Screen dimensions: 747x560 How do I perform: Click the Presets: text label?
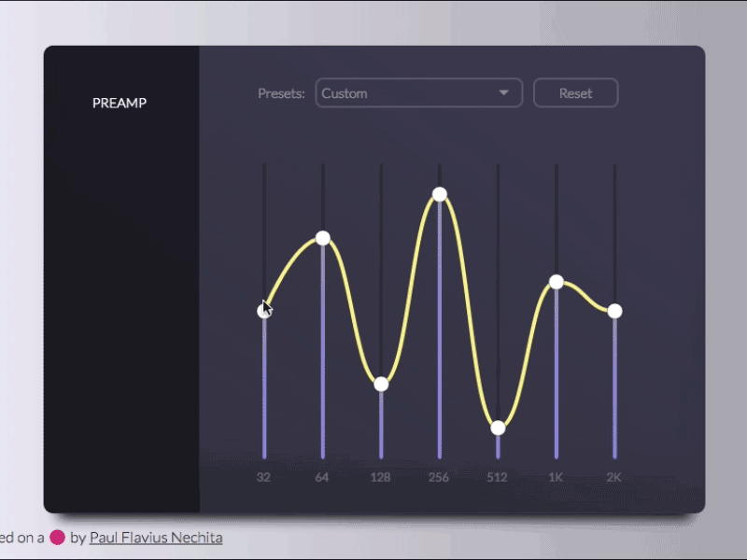point(280,92)
